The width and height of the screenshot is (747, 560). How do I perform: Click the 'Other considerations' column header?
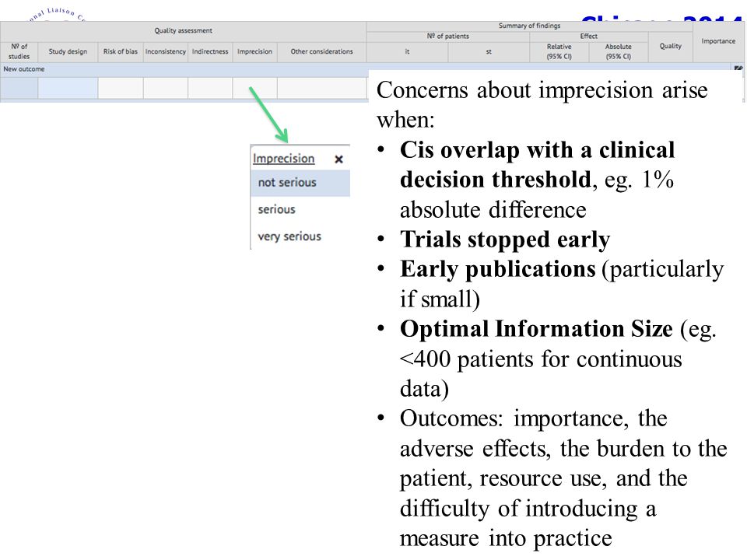click(x=322, y=51)
